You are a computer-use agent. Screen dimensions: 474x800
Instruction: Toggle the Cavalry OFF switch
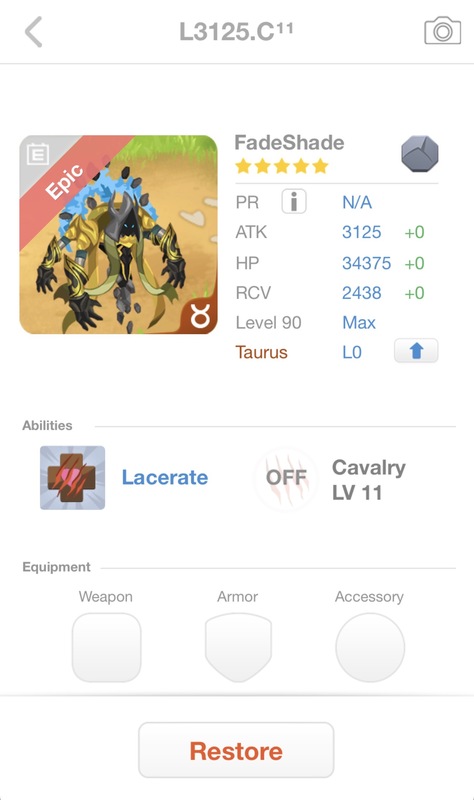tap(286, 478)
